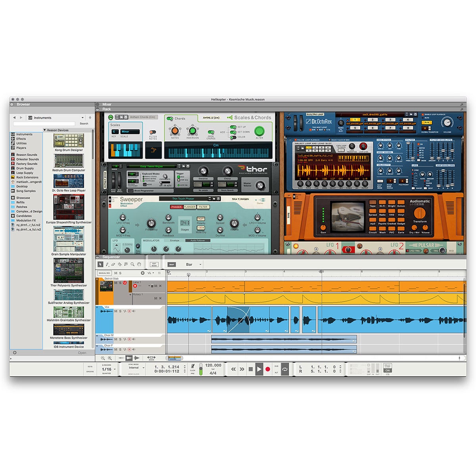Select Kong Drum Designer device thumbnail
This screenshot has height=476, width=476.
click(x=69, y=141)
